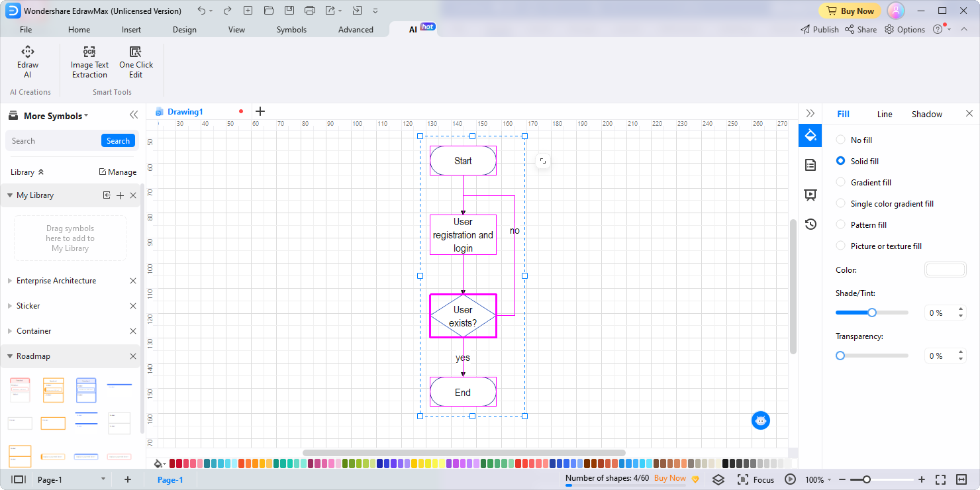Open the Edraw AI tool
Screen dimensions: 980x490
coord(27,62)
